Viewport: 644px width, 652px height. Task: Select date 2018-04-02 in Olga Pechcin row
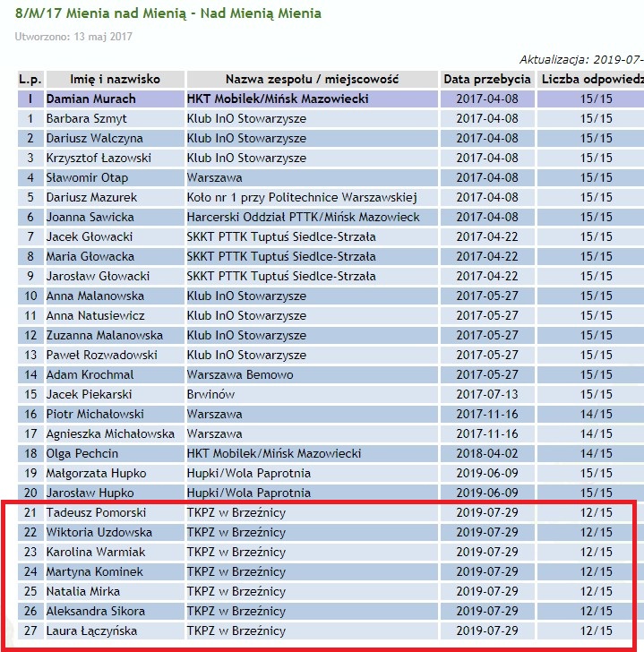click(x=487, y=453)
